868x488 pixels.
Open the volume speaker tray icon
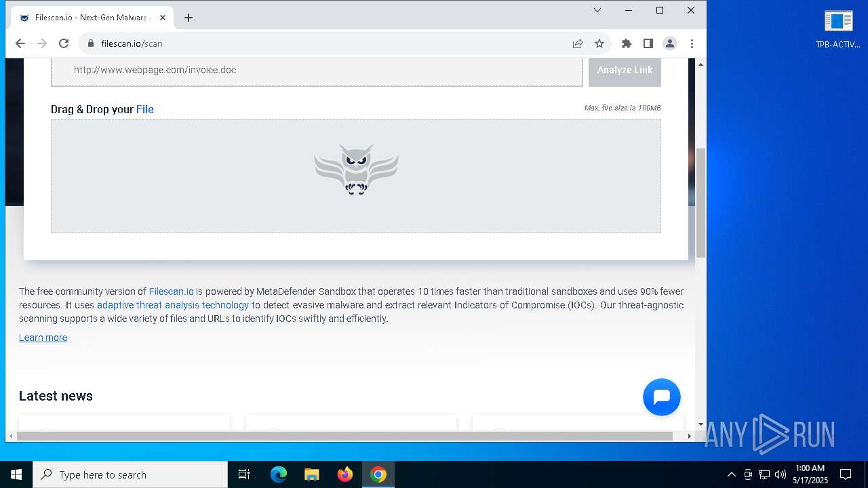[x=781, y=474]
